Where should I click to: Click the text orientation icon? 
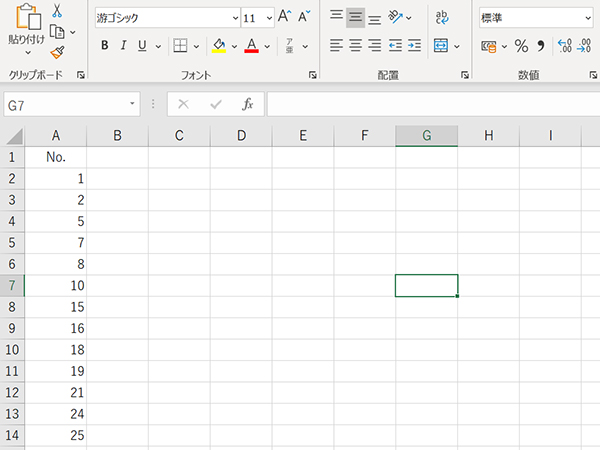click(x=395, y=17)
